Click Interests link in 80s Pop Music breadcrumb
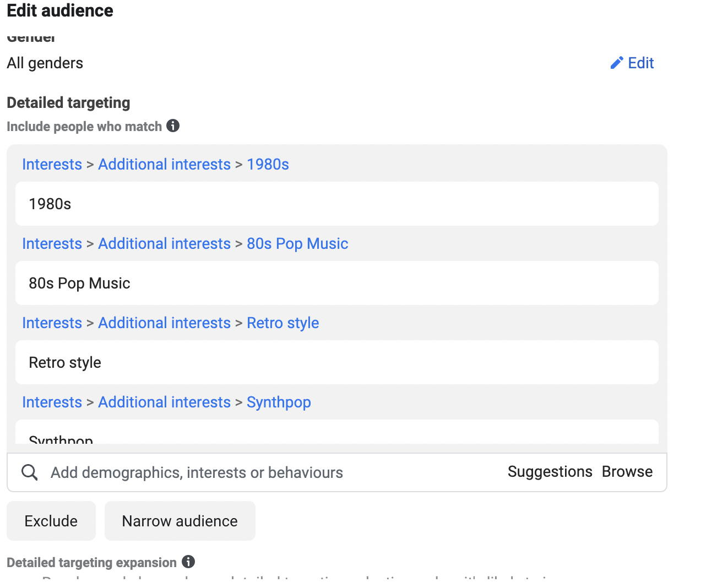The height and width of the screenshot is (588, 717). (52, 244)
